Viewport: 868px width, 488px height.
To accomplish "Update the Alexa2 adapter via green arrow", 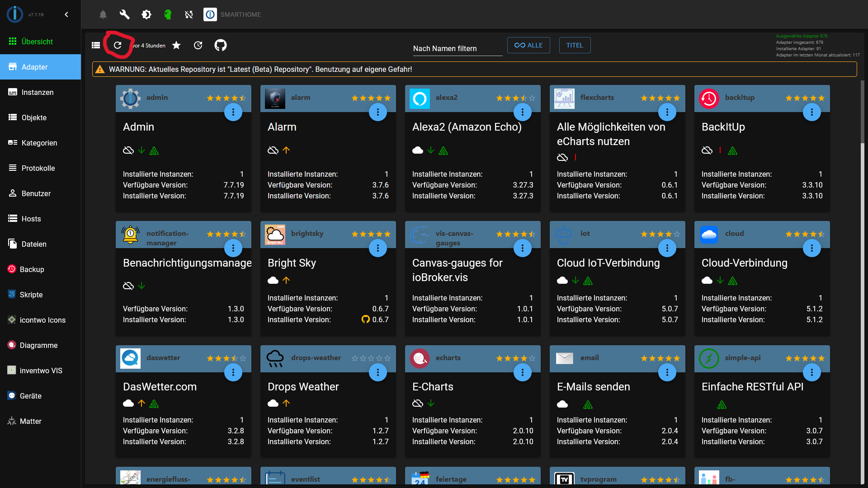I will pos(430,150).
